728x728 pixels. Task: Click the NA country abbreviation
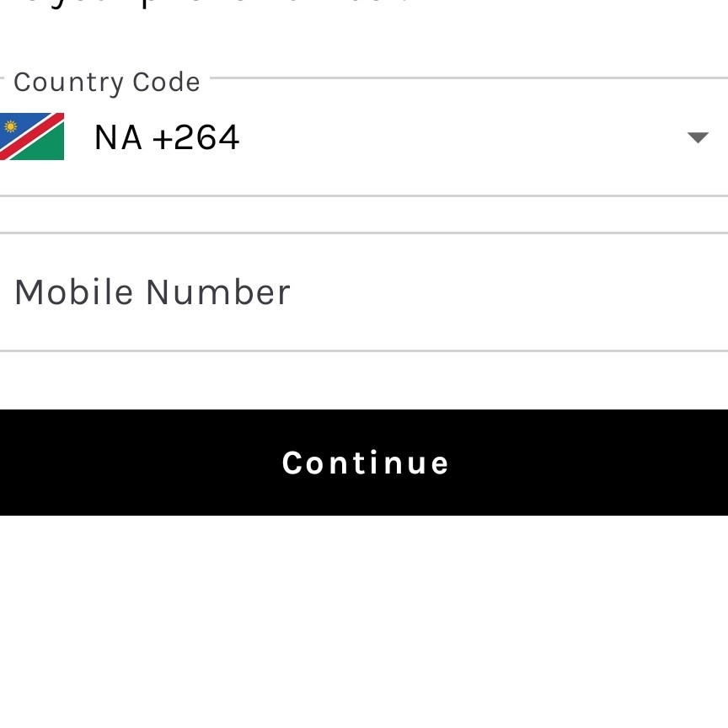point(118,137)
